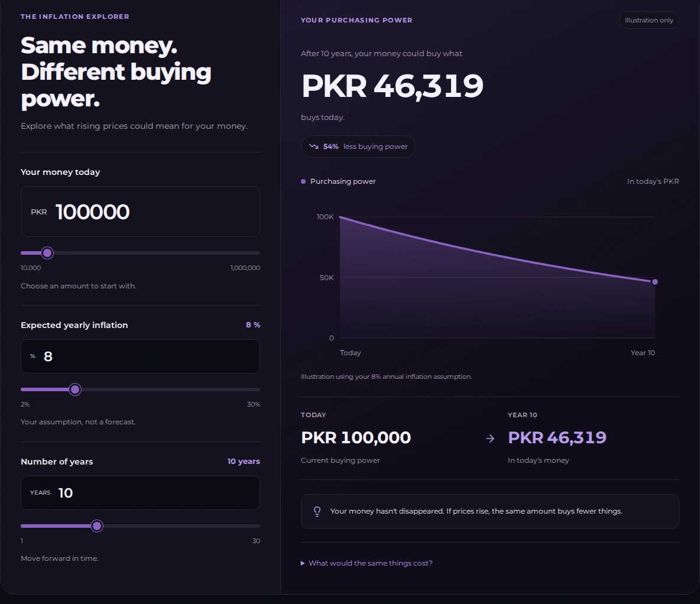The width and height of the screenshot is (700, 604).
Task: Click 'THE INFLATION EXPLORER' heading text
Action: click(75, 17)
